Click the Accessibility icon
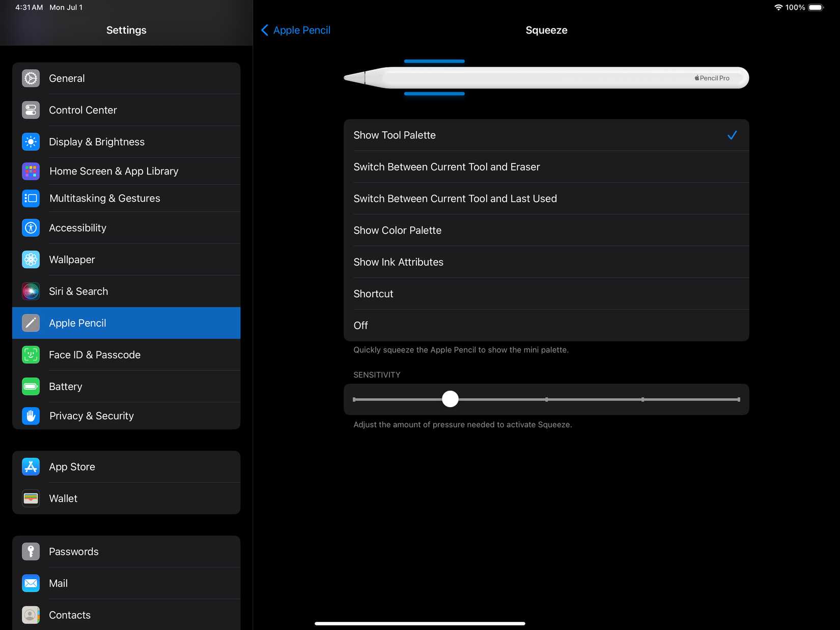 click(x=31, y=228)
